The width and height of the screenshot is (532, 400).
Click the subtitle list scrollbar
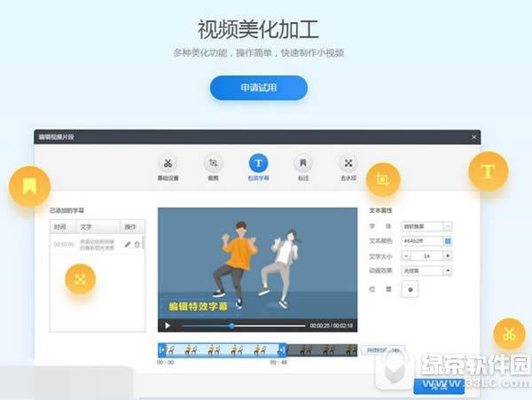point(144,243)
